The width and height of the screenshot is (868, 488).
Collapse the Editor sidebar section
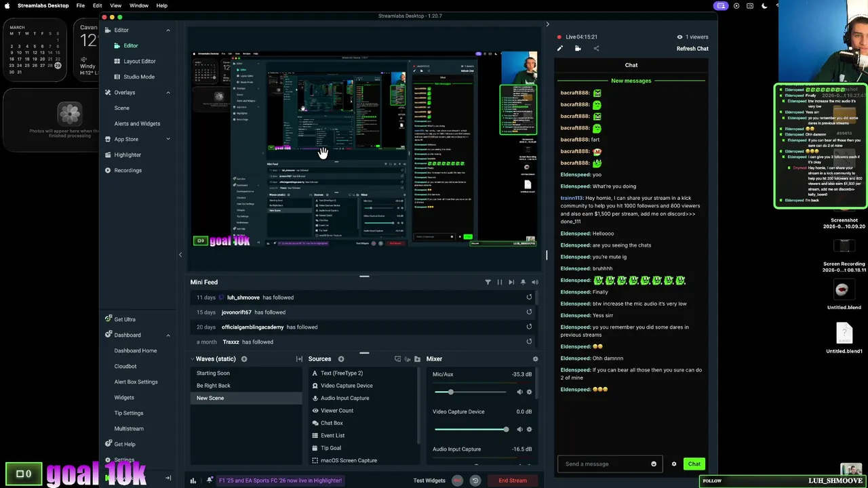[168, 30]
